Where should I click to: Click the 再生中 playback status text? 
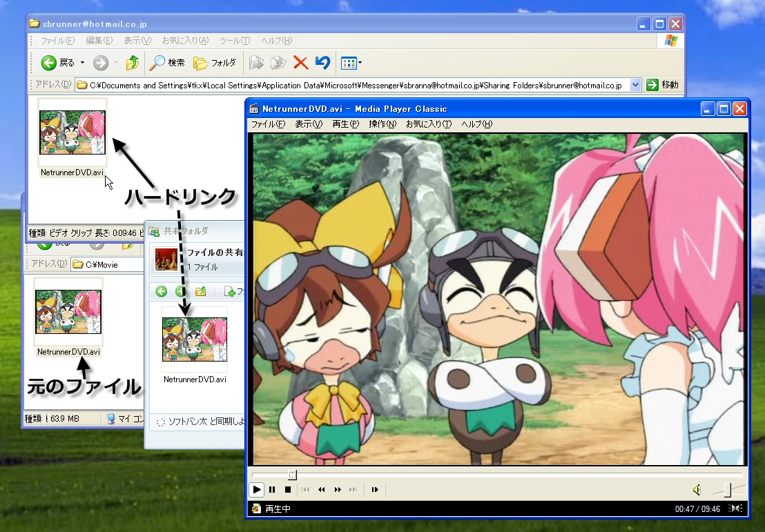point(278,509)
